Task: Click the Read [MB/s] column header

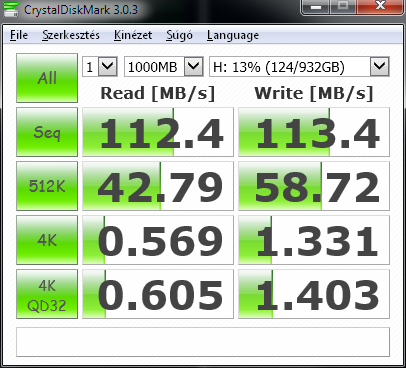Action: (158, 93)
